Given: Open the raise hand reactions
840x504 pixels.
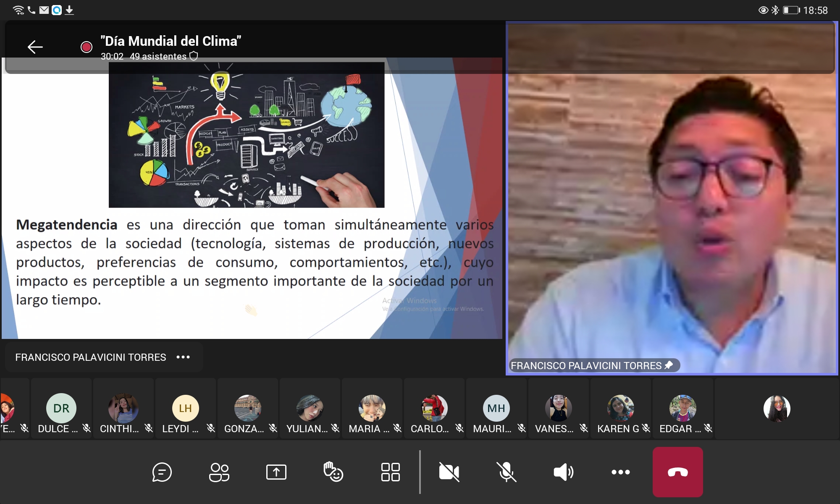Looking at the screenshot, I should click(x=333, y=472).
